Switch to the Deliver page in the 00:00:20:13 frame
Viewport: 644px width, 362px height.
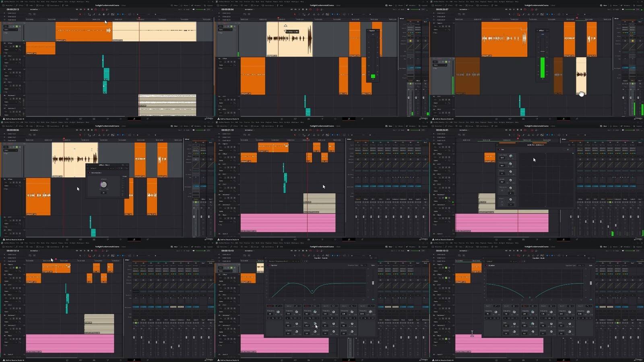click(148, 119)
